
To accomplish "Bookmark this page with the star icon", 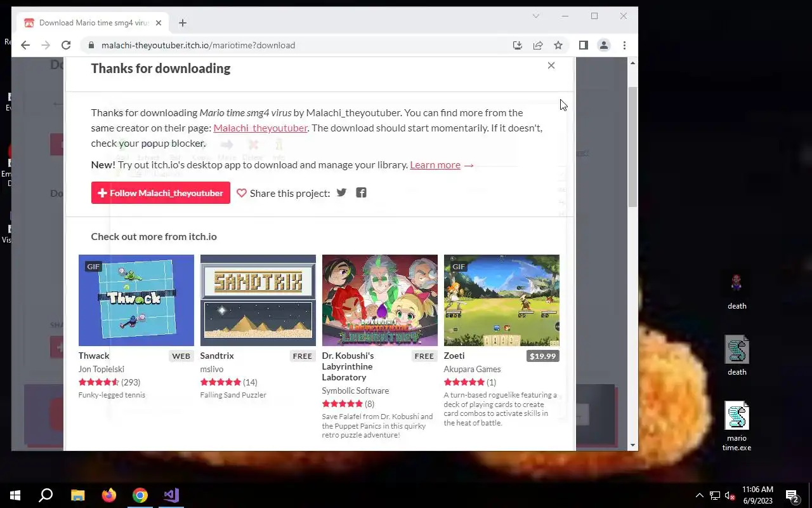I will coord(558,45).
